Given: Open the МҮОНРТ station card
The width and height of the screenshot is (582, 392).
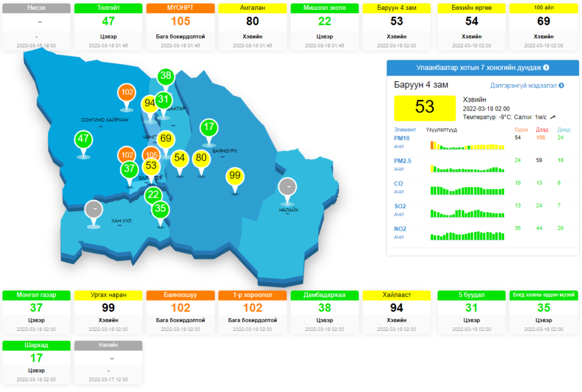Looking at the screenshot, I should 180,26.
